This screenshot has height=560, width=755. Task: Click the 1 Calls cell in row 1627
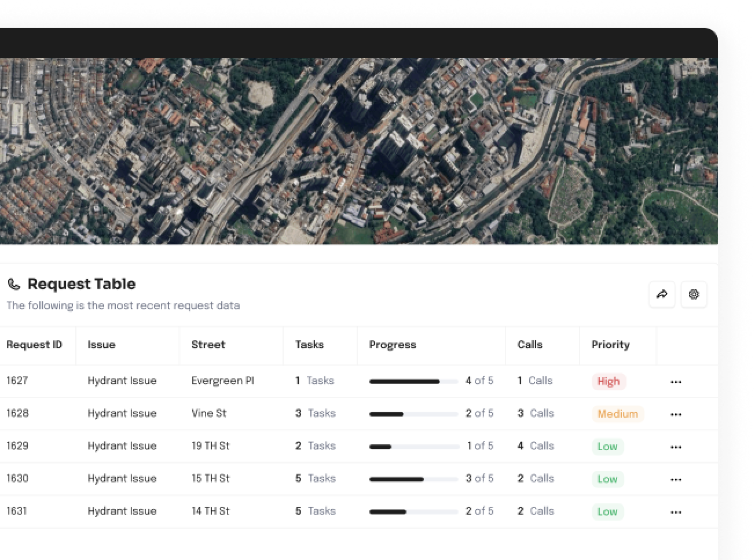pyautogui.click(x=535, y=381)
